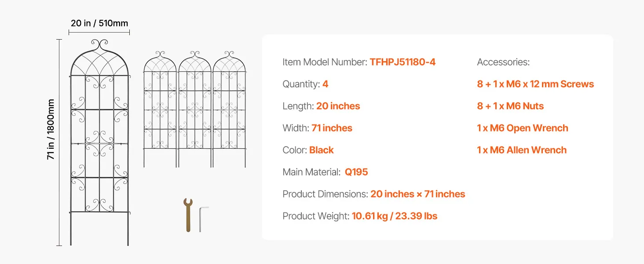Click the Length value "20 inches"
Image resolution: width=644 pixels, height=264 pixels.
(x=338, y=106)
